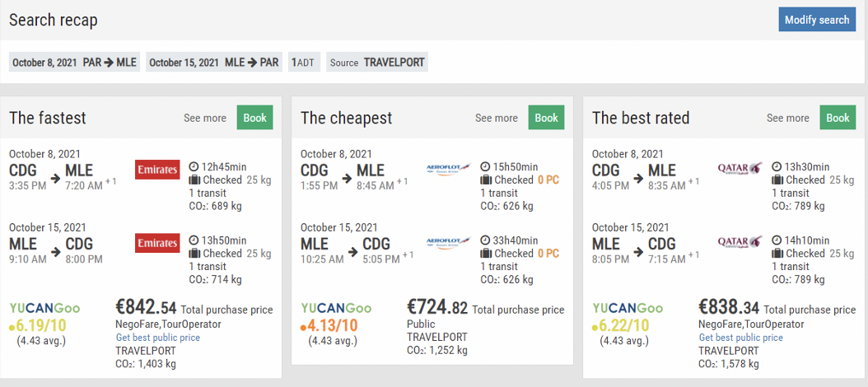Book the fastest flight option

[255, 118]
